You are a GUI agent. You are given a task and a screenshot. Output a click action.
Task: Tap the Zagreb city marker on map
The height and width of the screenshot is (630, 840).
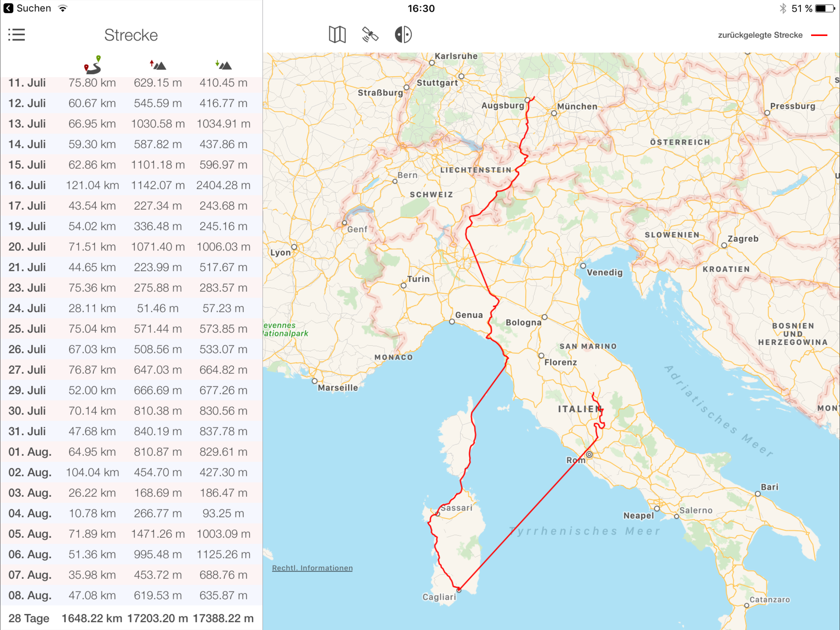[x=724, y=245]
